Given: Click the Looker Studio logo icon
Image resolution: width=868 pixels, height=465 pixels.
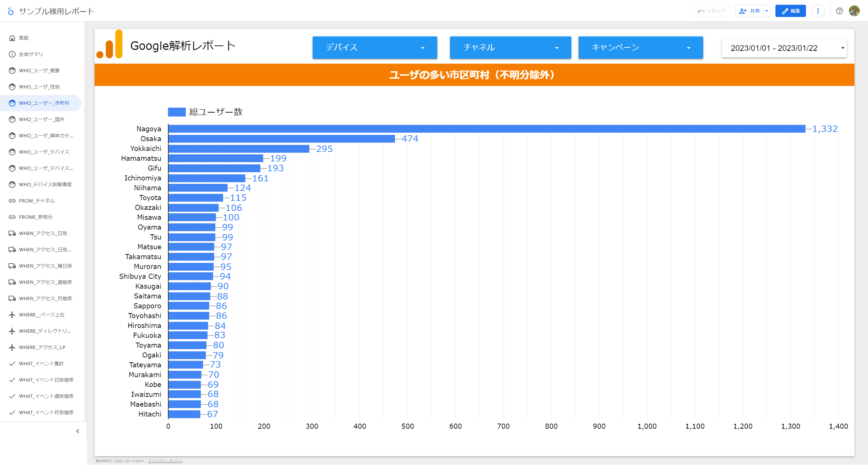Looking at the screenshot, I should [11, 11].
